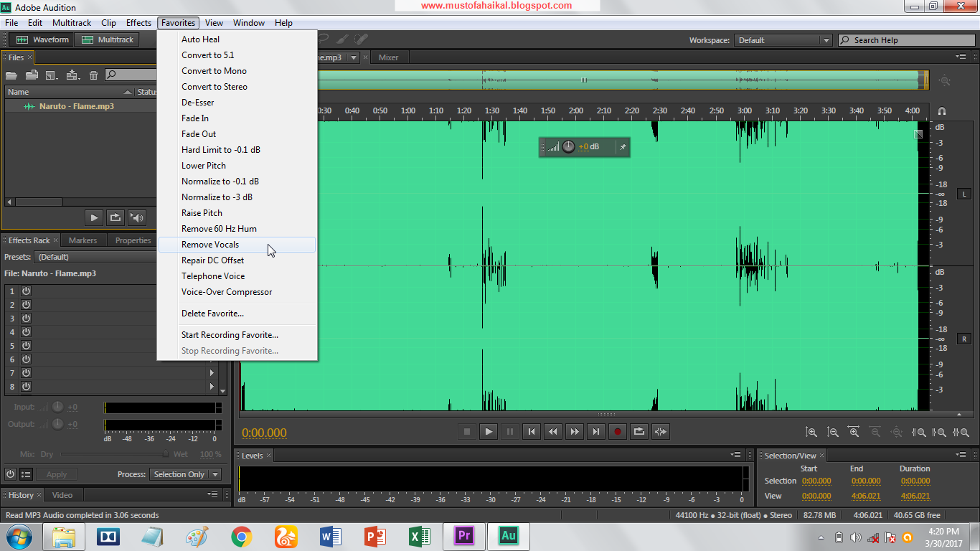Viewport: 980px width, 551px height.
Task: Move playhead to previous marker
Action: tap(532, 431)
